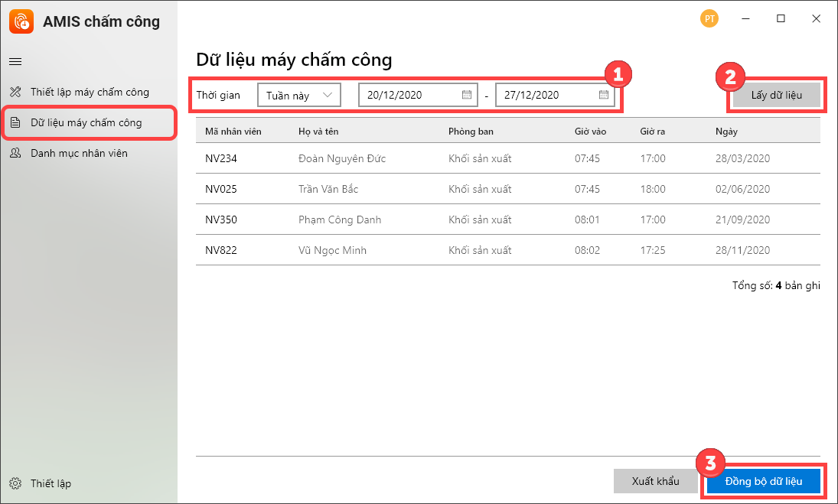The height and width of the screenshot is (504, 838).
Task: Click the Phòng ban column header
Action: pos(471,132)
